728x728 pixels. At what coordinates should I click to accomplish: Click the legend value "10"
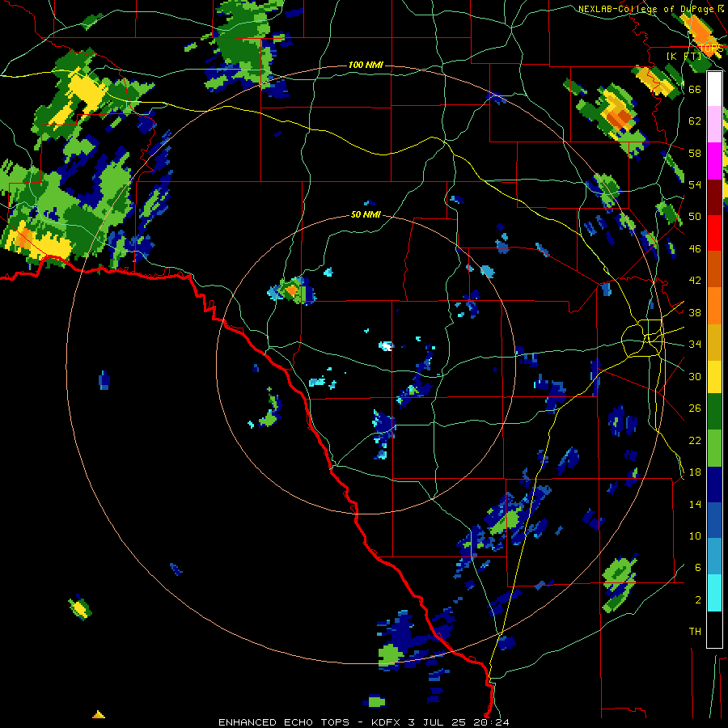tap(695, 535)
